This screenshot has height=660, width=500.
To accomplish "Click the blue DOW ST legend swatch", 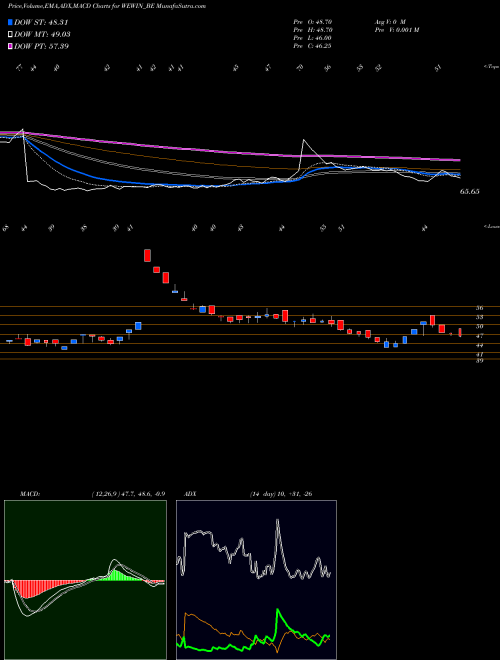I will [10, 22].
